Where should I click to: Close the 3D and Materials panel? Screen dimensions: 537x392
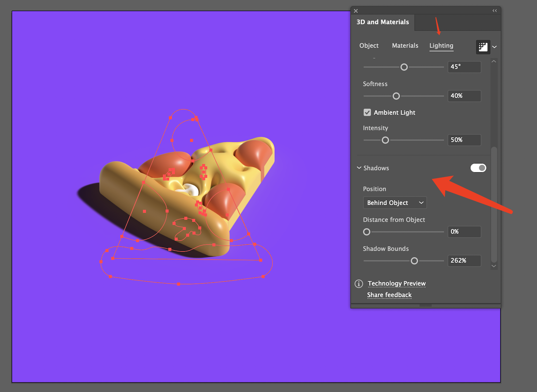point(356,11)
